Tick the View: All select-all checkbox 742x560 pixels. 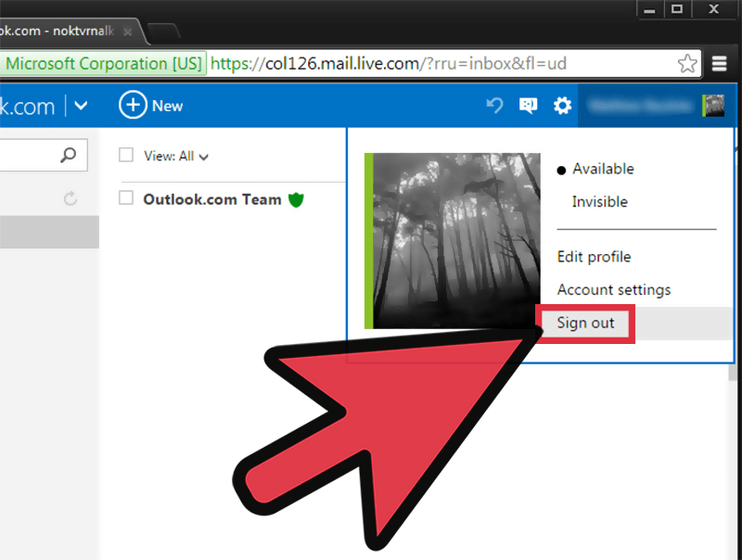pyautogui.click(x=125, y=156)
